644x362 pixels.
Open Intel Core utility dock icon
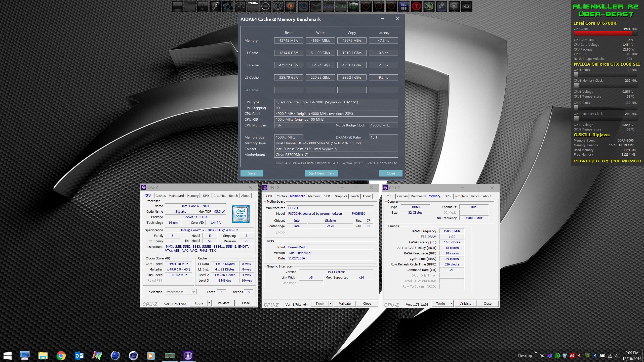[441, 7]
